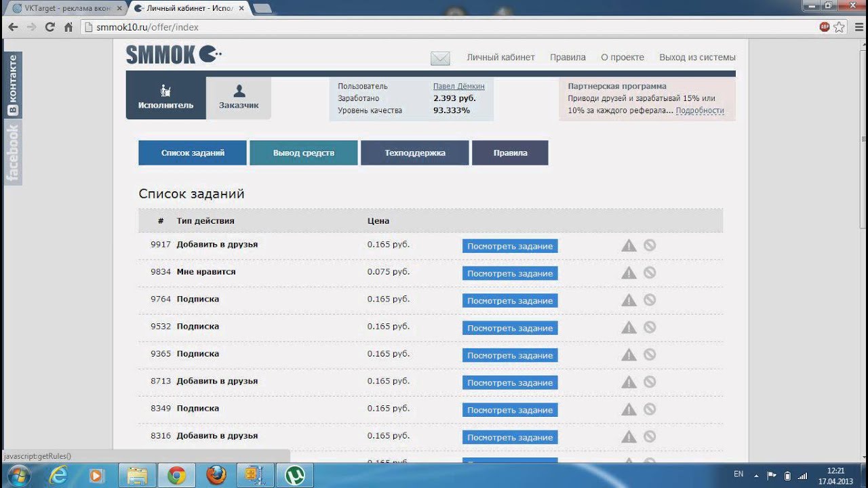View task 9532 details button

(x=510, y=328)
